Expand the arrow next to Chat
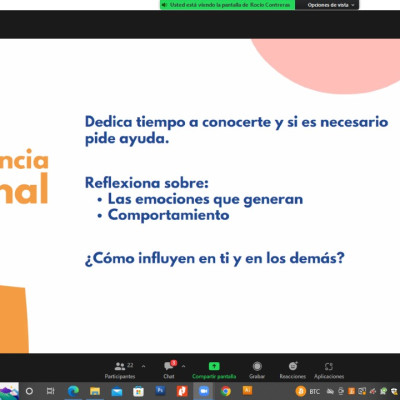 [183, 366]
